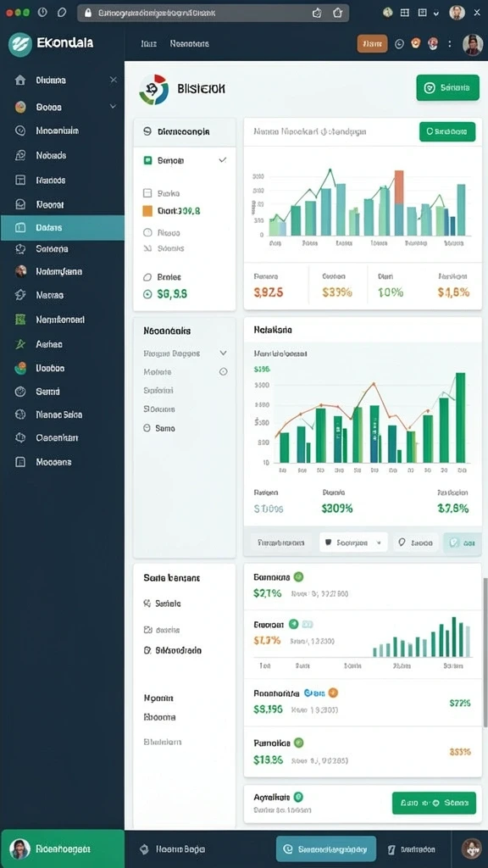This screenshot has width=488, height=868.
Task: Click the orange badge beside Rnanhorite
Action: (332, 693)
